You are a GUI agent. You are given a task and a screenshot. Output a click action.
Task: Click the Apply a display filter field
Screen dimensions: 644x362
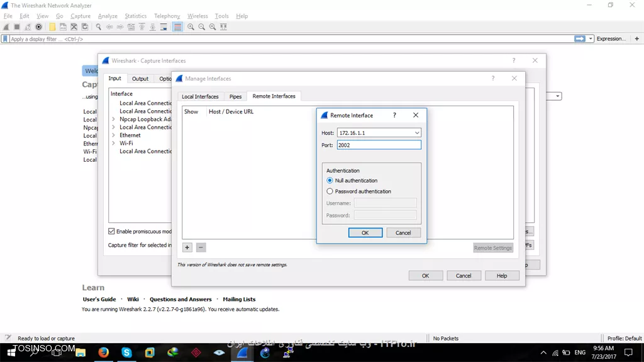[x=291, y=38]
